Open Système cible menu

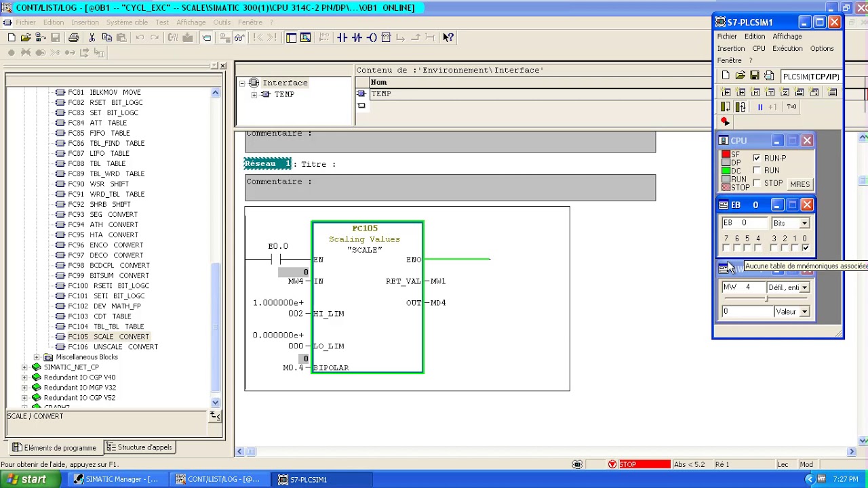tap(127, 22)
